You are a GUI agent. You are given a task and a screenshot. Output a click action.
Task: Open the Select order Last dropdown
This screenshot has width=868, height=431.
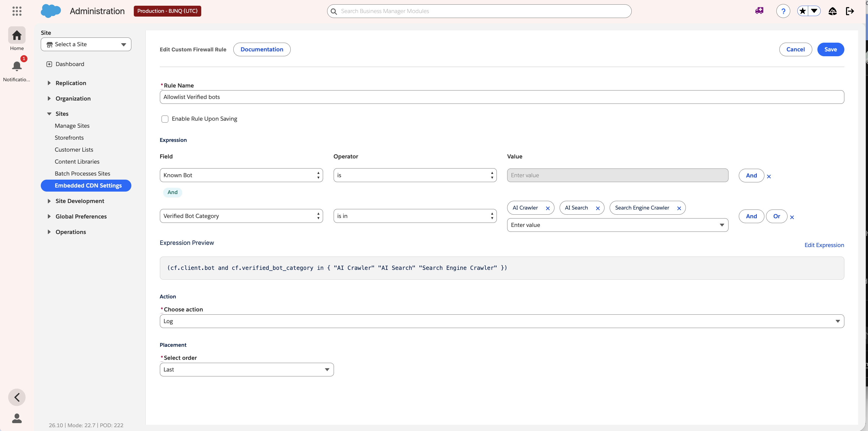click(x=247, y=369)
